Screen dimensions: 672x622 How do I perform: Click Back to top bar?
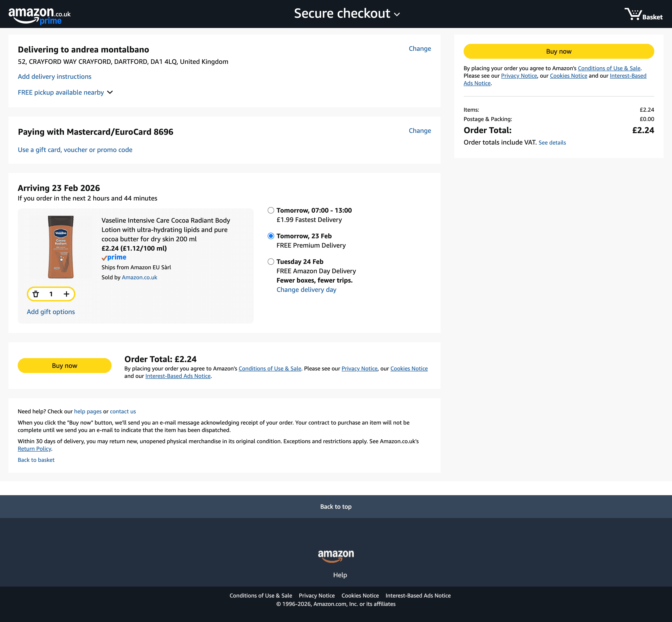336,507
